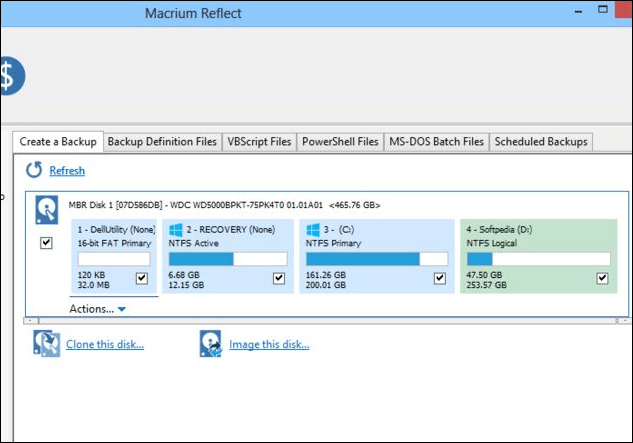633x443 pixels.
Task: Toggle the C: partition checkbox
Action: [440, 279]
